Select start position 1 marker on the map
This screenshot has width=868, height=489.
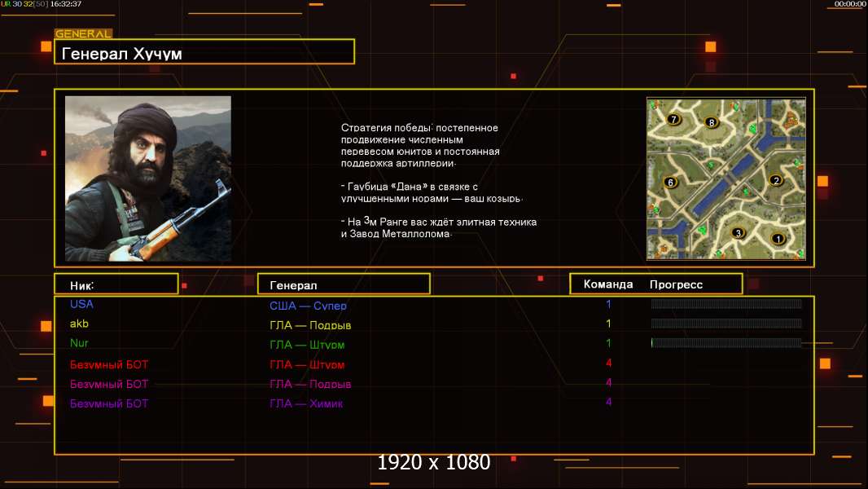tap(778, 239)
